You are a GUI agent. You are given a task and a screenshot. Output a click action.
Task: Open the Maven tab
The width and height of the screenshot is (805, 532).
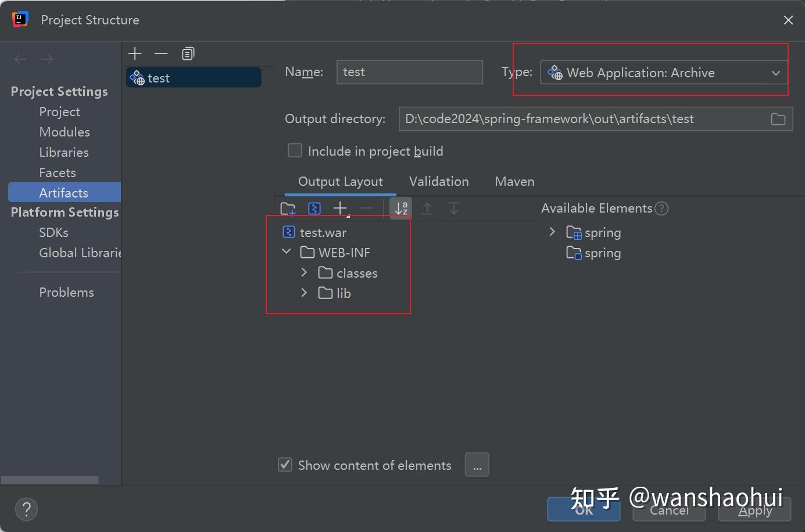514,181
